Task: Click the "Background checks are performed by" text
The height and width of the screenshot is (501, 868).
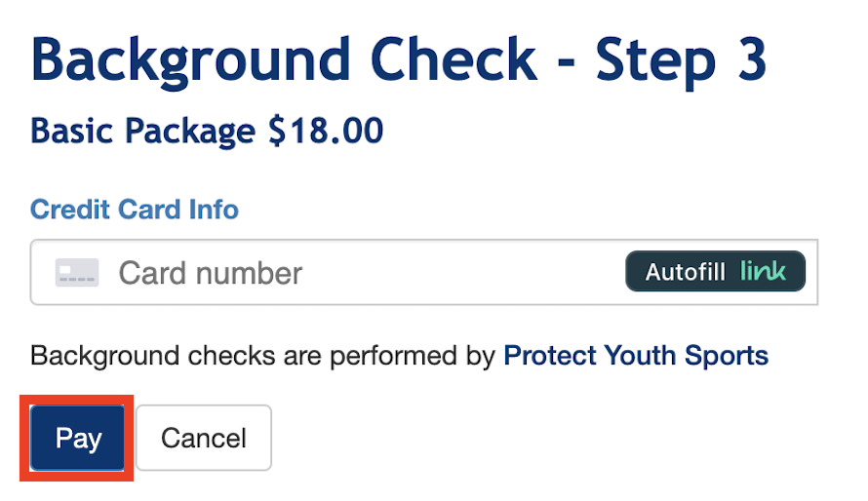Action: (x=263, y=356)
